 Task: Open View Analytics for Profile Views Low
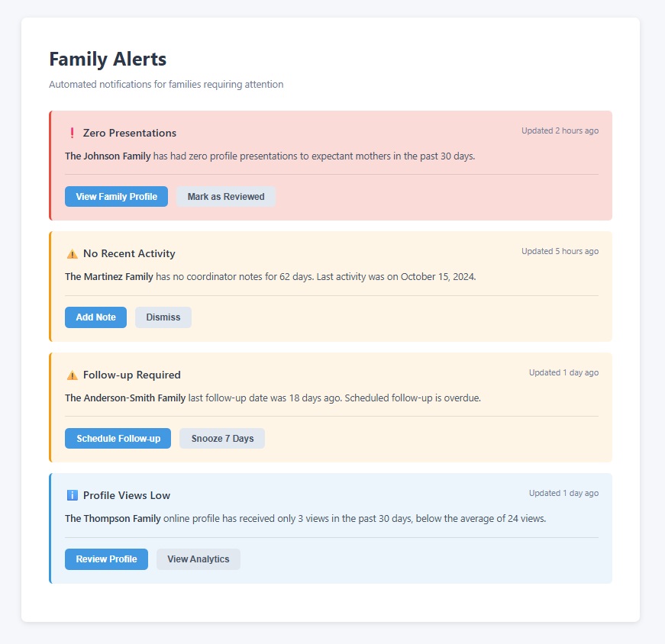pos(198,559)
